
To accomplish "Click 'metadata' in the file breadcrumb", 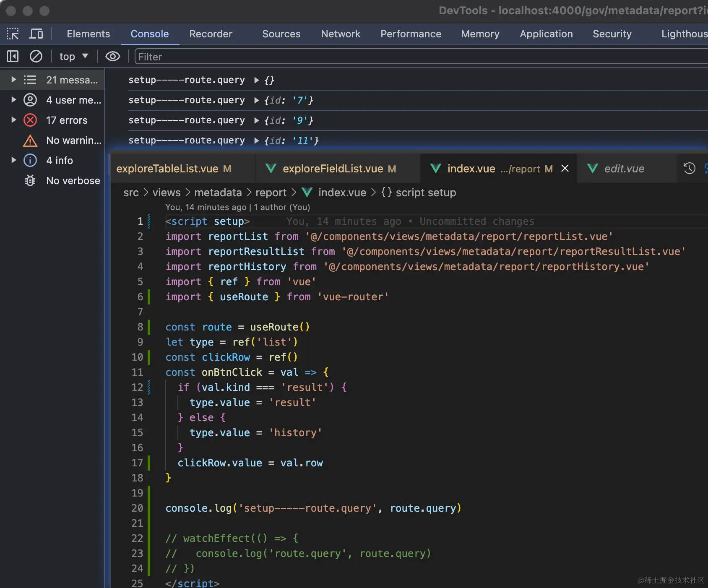I will click(218, 193).
